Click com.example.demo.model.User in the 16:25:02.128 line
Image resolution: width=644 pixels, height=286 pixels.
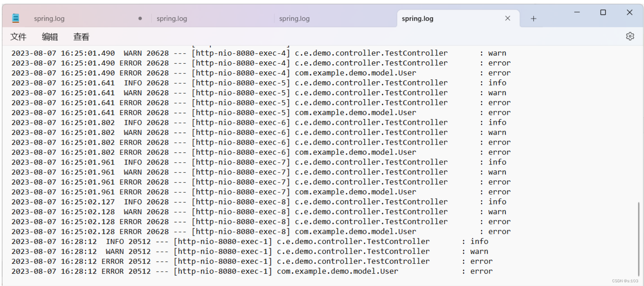point(355,232)
